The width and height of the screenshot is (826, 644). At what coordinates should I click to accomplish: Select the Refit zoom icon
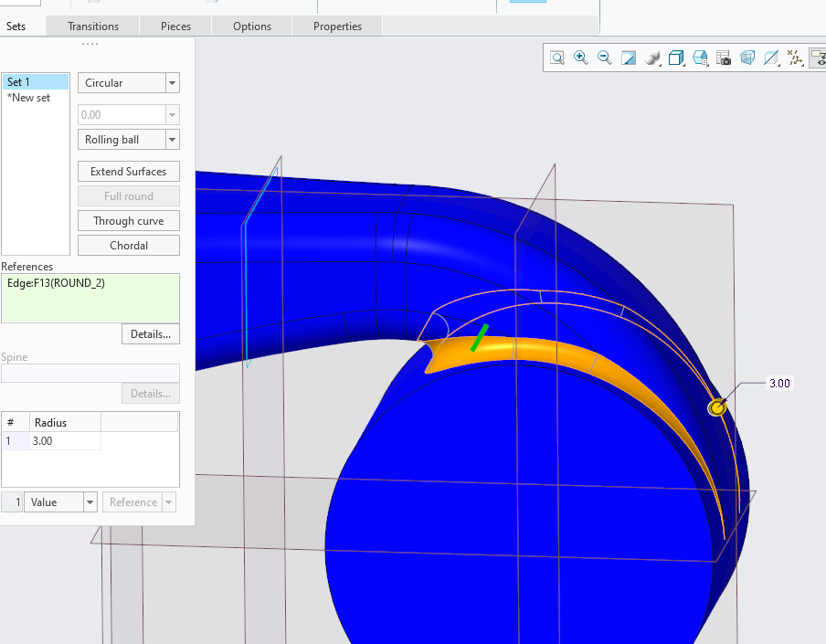[557, 57]
